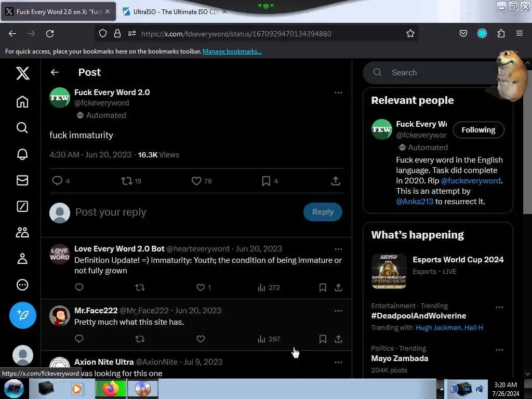Image resolution: width=532 pixels, height=399 pixels.
Task: Open #DeadpoolAndWolverine trend options
Action: click(x=499, y=308)
